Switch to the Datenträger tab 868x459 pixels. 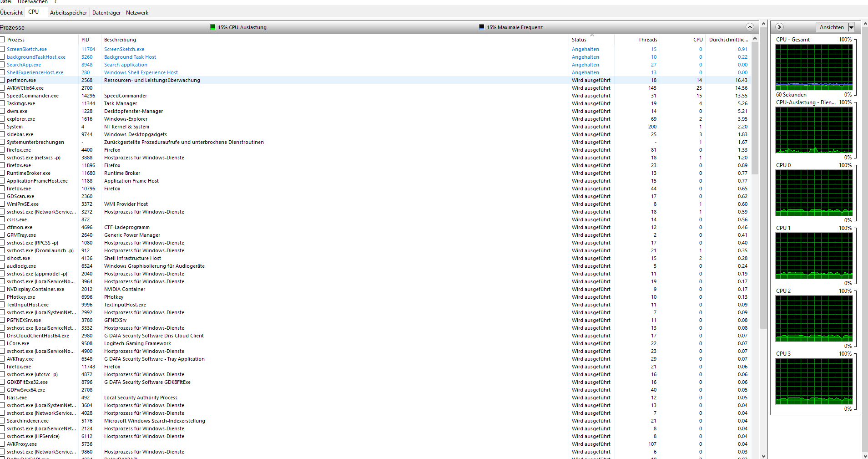[106, 12]
